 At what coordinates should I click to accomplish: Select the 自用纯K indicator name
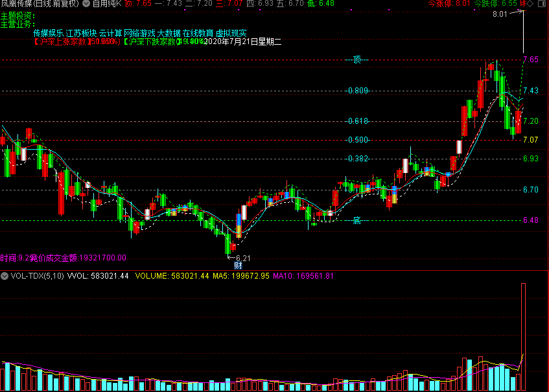pyautogui.click(x=107, y=3)
